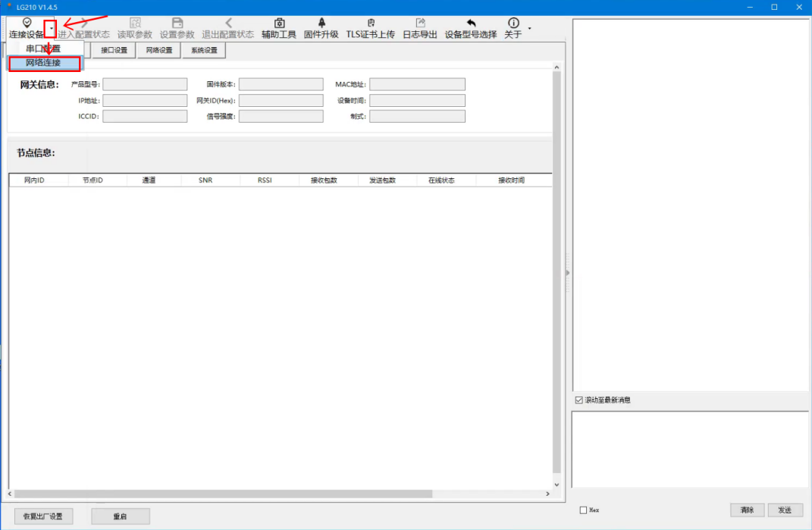Click the 连接设备 connect device icon
Screen dimensions: 812x530
(27, 24)
